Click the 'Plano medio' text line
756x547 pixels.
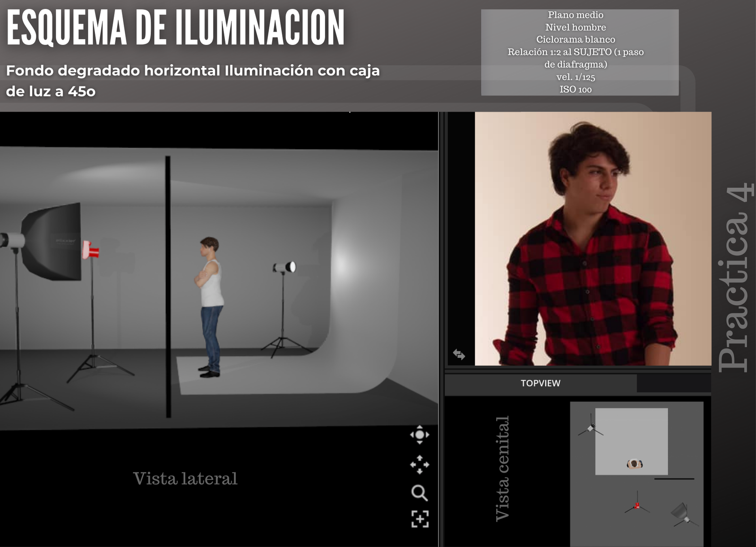point(576,15)
